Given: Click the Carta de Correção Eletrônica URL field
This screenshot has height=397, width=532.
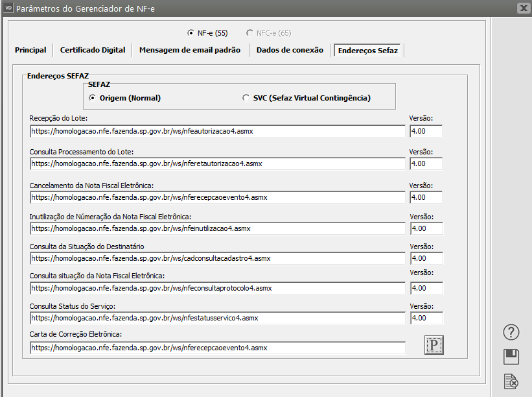Looking at the screenshot, I should (x=217, y=348).
